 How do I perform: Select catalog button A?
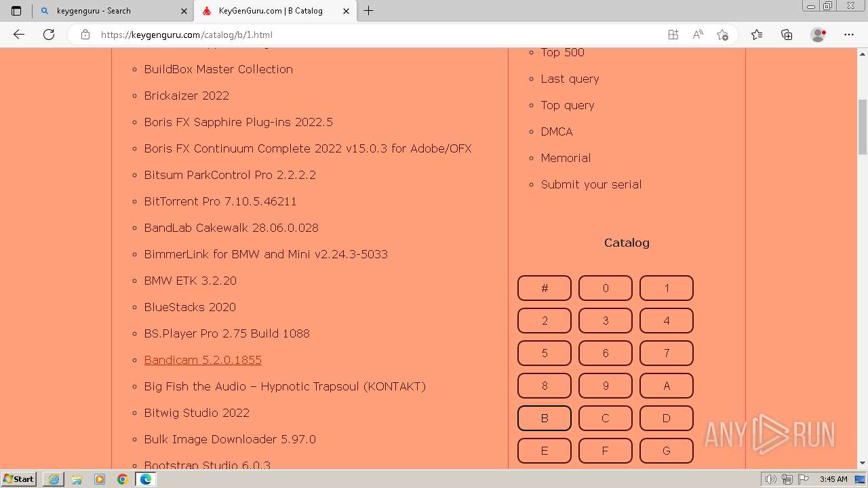(x=667, y=386)
